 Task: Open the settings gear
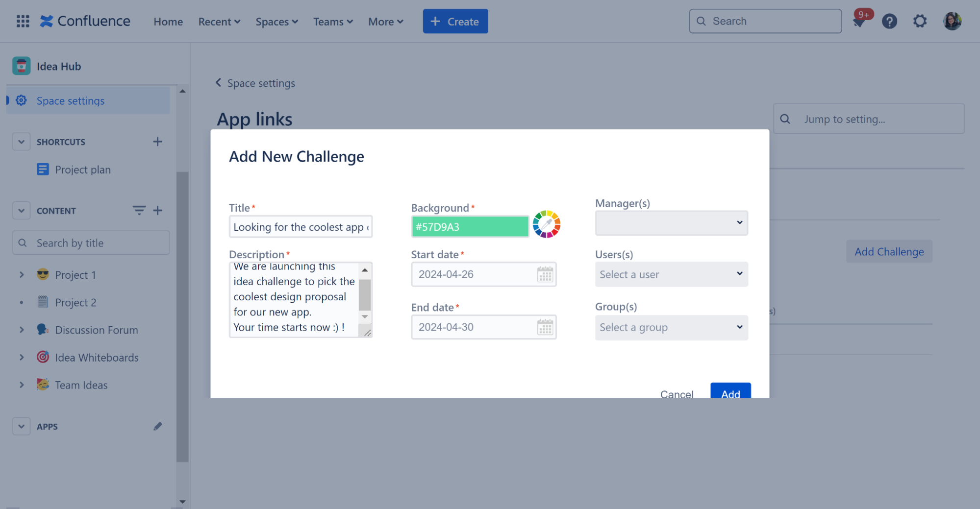920,21
